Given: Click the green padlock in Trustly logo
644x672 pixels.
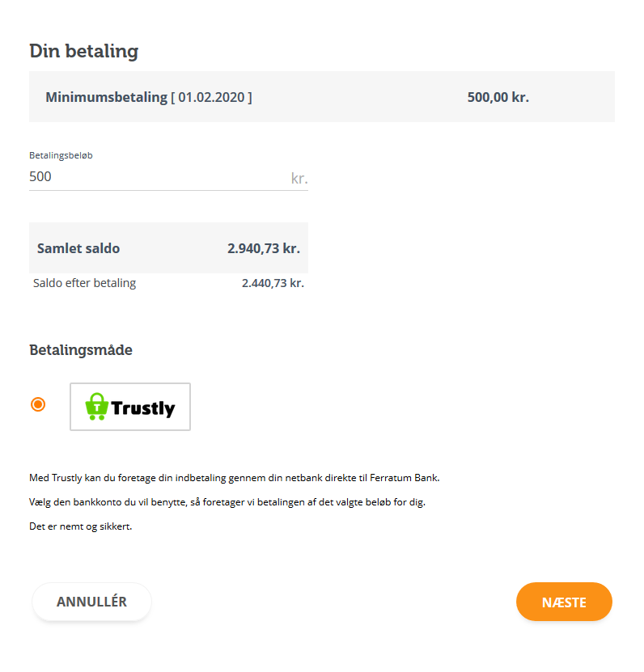Looking at the screenshot, I should 97,406.
